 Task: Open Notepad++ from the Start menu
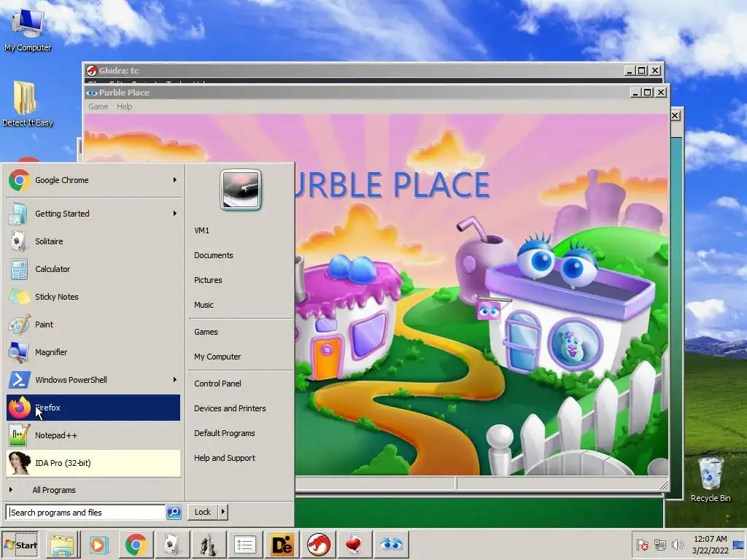[93, 435]
